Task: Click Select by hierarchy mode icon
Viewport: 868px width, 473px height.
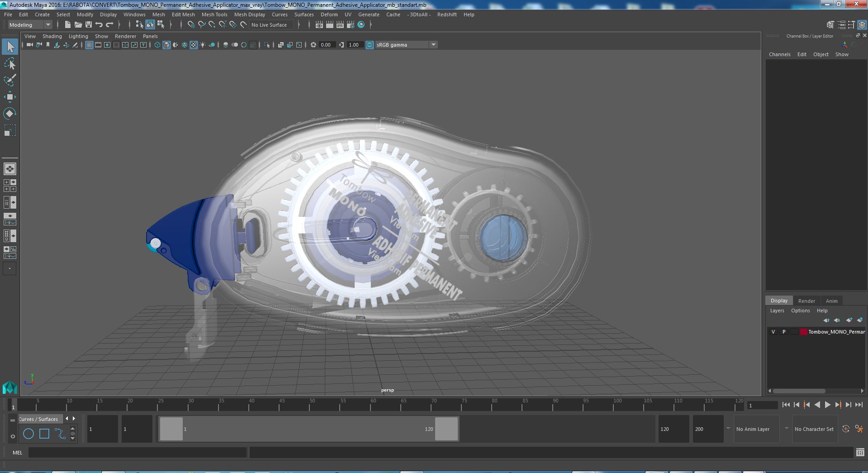Action: [139, 25]
